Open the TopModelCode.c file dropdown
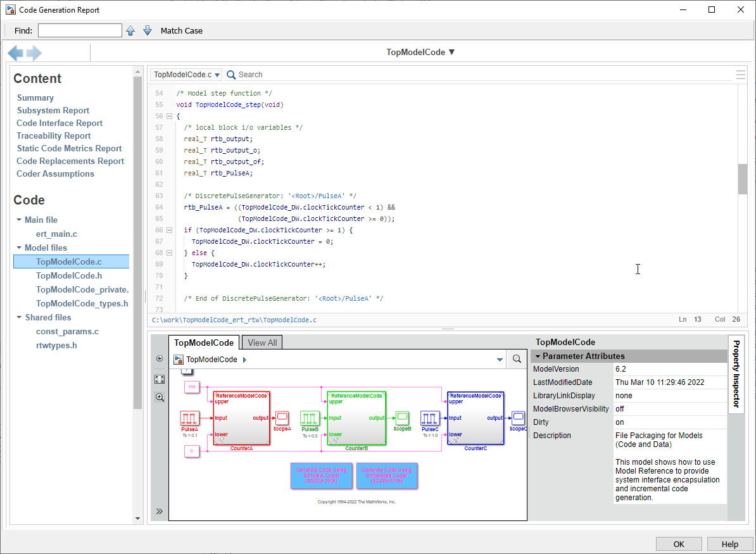This screenshot has height=554, width=756. 186,75
